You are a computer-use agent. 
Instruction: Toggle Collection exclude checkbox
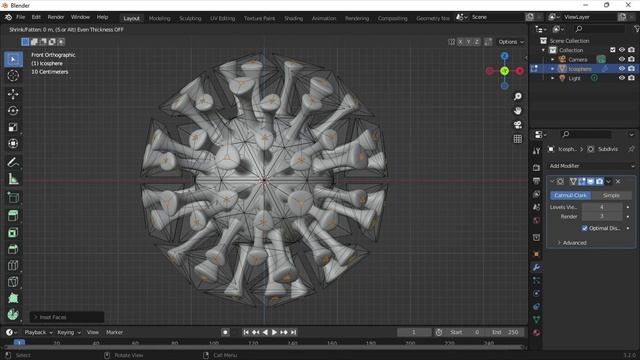coord(613,50)
